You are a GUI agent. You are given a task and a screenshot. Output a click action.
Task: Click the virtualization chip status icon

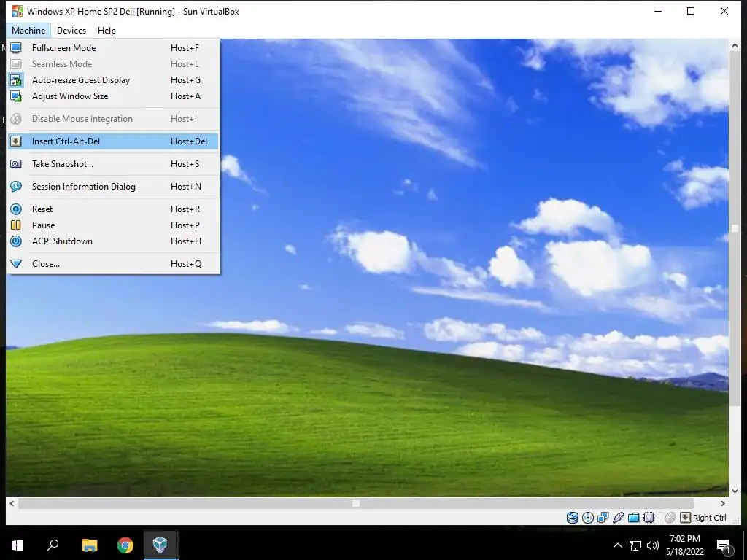click(649, 518)
